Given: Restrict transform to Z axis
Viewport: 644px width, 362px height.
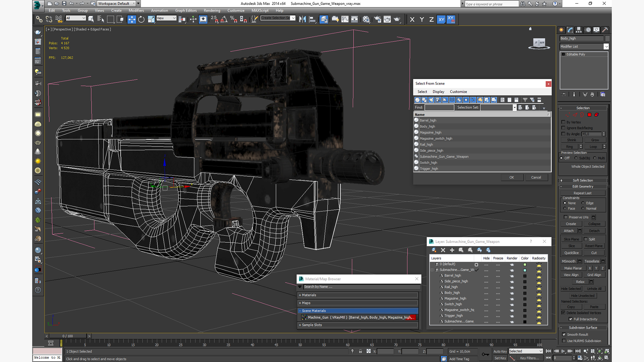Looking at the screenshot, I should pos(431,19).
